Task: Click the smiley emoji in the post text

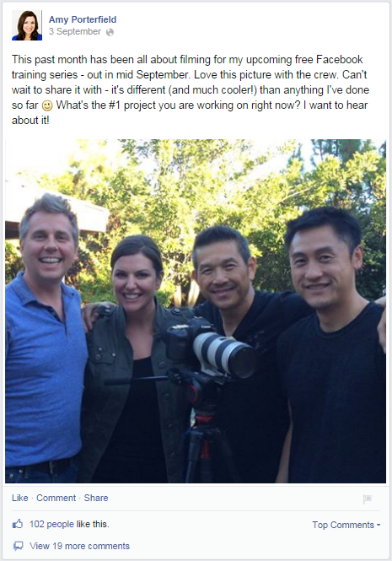Action: 47,105
